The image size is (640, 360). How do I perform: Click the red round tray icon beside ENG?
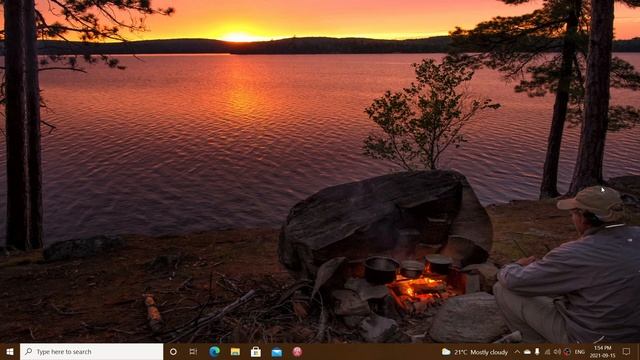tap(567, 352)
